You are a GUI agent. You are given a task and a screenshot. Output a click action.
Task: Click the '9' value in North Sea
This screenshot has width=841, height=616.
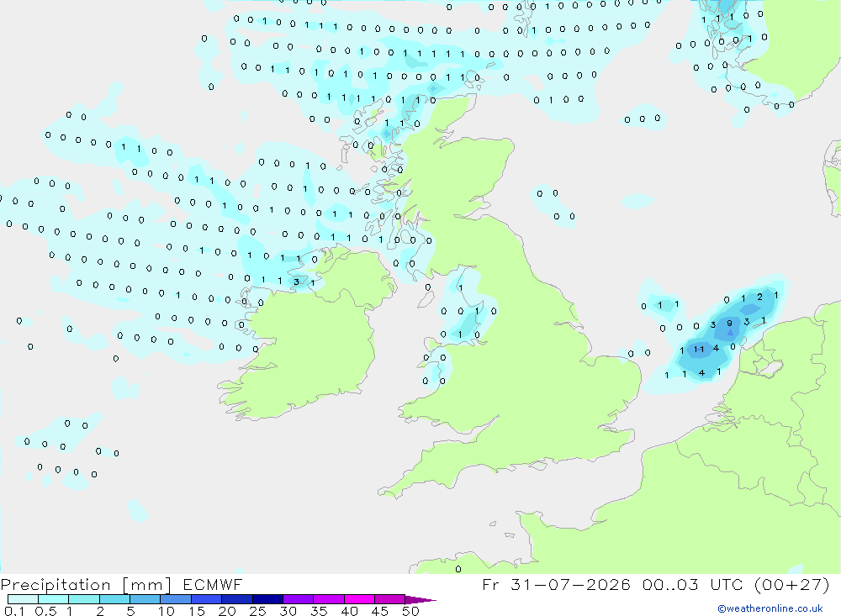pos(729,324)
